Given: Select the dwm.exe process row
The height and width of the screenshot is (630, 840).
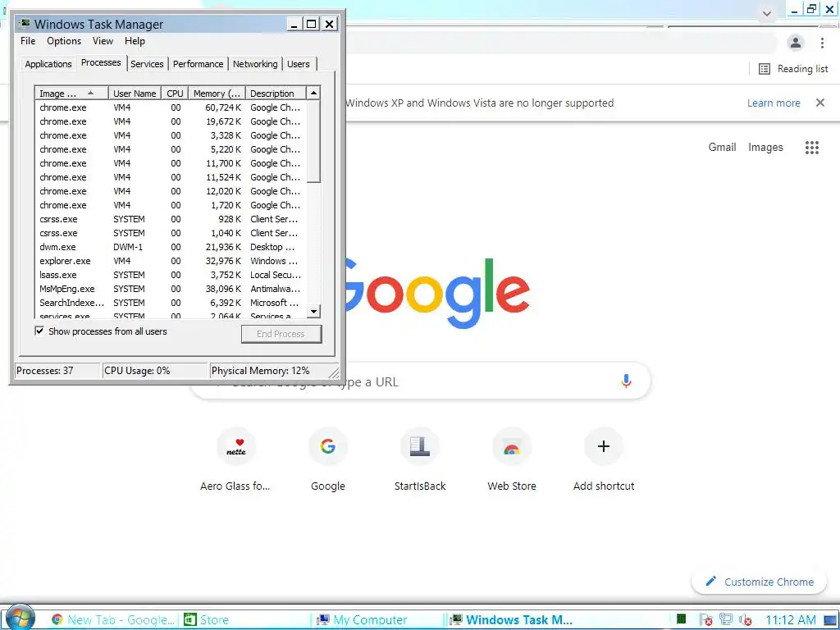Looking at the screenshot, I should (x=171, y=246).
